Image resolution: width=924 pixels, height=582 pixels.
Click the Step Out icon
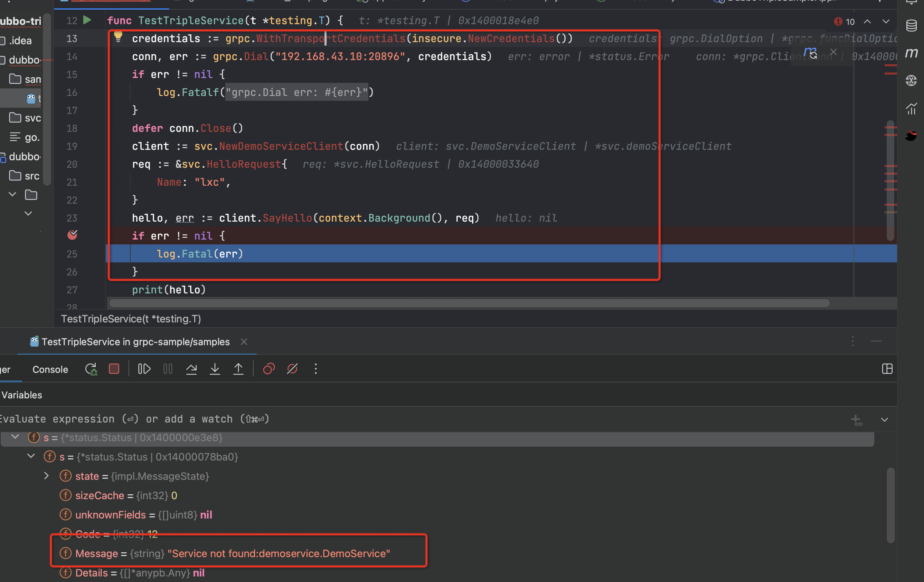pyautogui.click(x=238, y=369)
